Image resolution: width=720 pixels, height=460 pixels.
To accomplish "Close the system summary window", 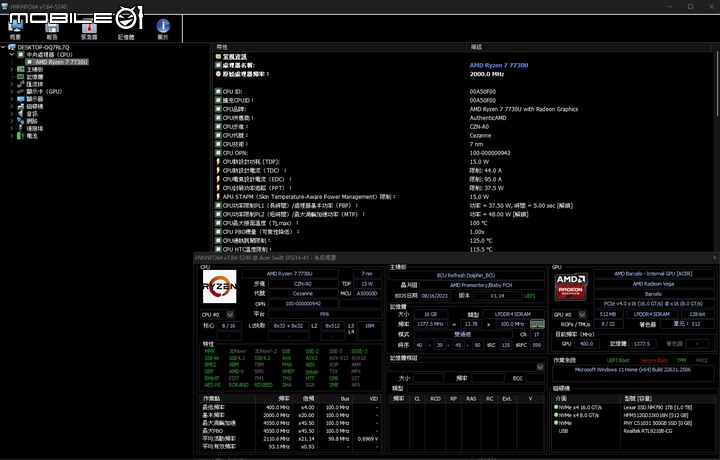I will point(714,258).
